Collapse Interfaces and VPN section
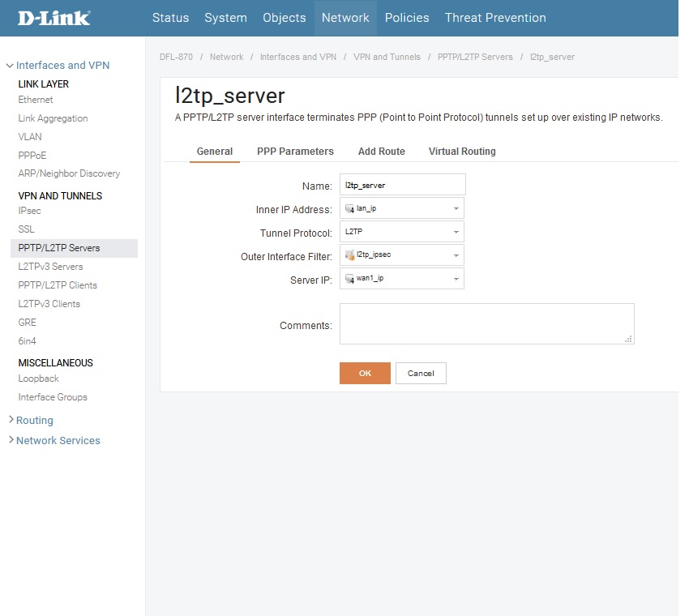The width and height of the screenshot is (689, 616). (62, 66)
